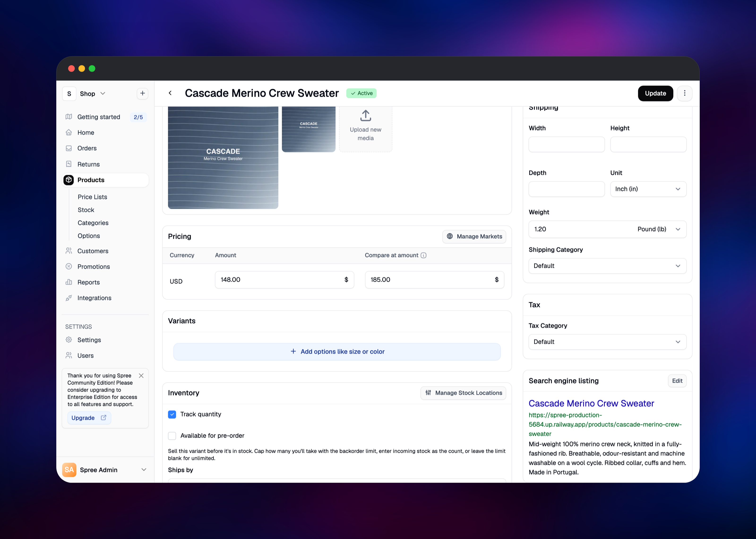Click the Upgrade link
This screenshot has width=756, height=539.
89,418
